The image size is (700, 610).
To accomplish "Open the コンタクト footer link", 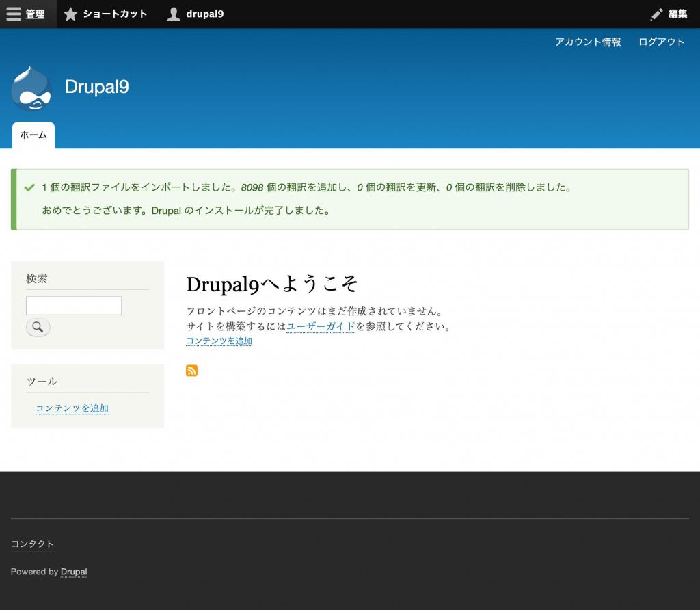I will click(32, 544).
